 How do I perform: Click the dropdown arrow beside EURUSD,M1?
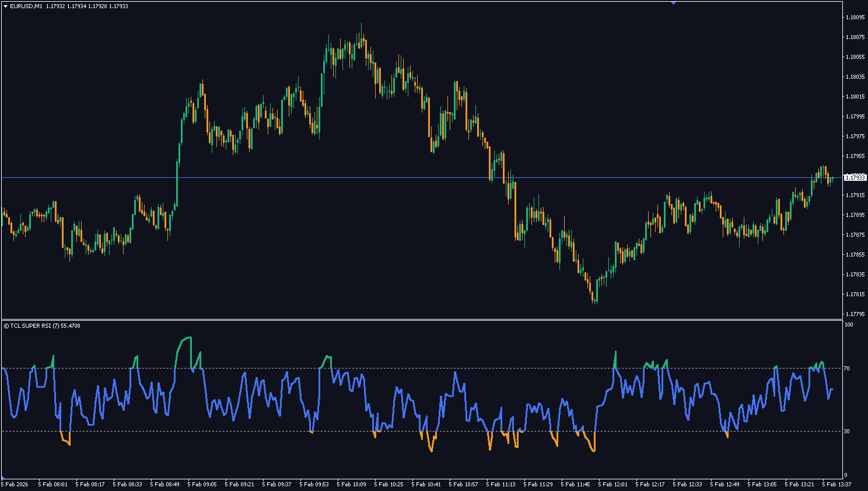pos(5,6)
